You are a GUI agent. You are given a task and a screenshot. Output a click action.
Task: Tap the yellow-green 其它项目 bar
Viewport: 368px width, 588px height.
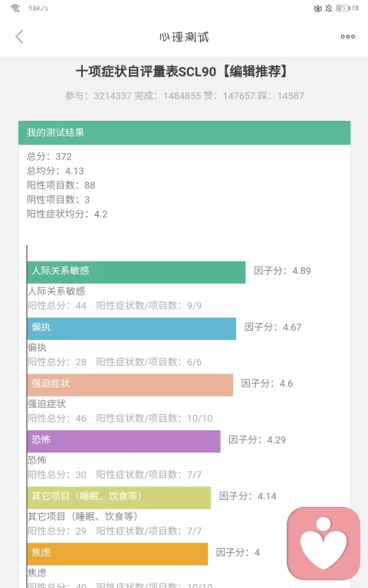[x=119, y=498]
